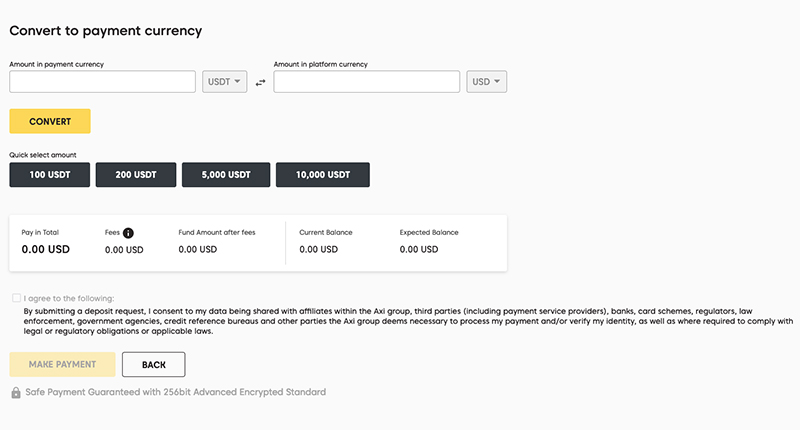Click the Fund Amount after fees value
800x430 pixels.
coord(197,249)
